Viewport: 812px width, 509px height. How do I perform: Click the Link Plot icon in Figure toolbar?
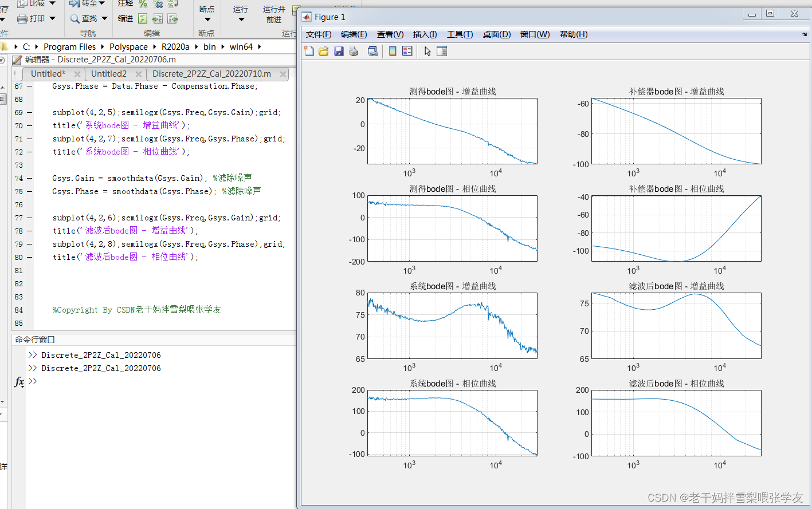coord(373,51)
